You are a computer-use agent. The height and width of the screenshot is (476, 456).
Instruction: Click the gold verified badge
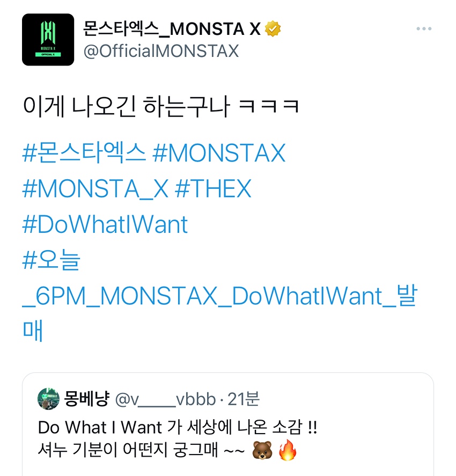[x=273, y=29]
